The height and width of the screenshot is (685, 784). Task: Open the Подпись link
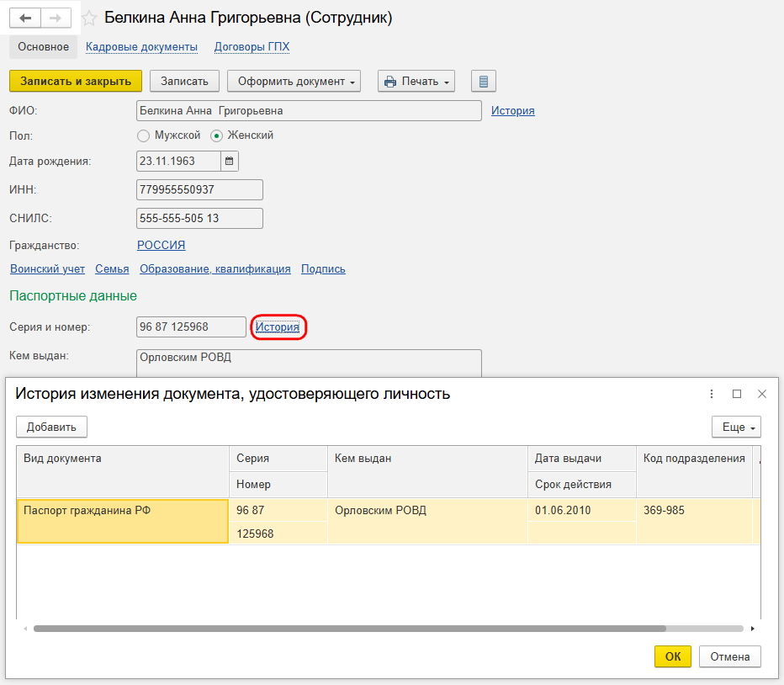pyautogui.click(x=323, y=269)
